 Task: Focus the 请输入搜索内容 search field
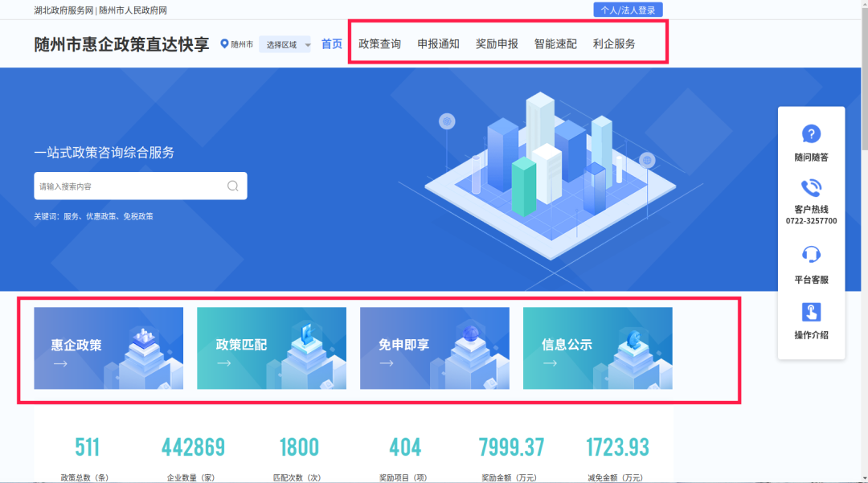click(x=129, y=186)
